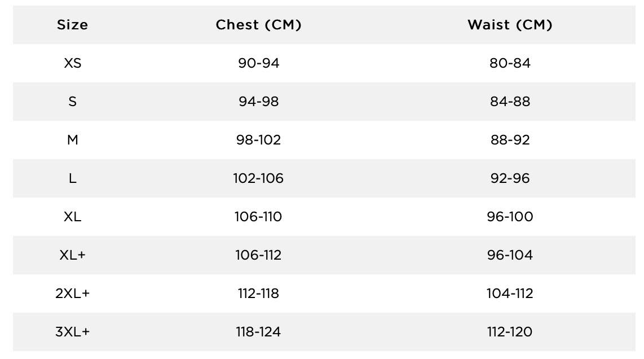Click waist value 96-100

[x=510, y=217]
